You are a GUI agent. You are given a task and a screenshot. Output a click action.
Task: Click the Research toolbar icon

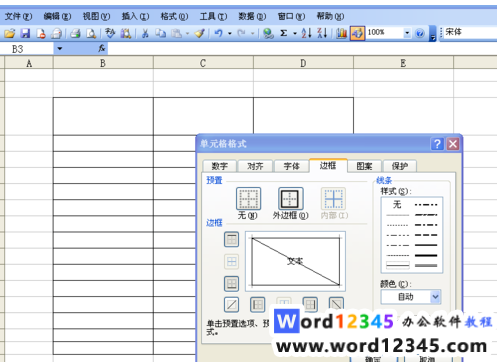tap(126, 33)
